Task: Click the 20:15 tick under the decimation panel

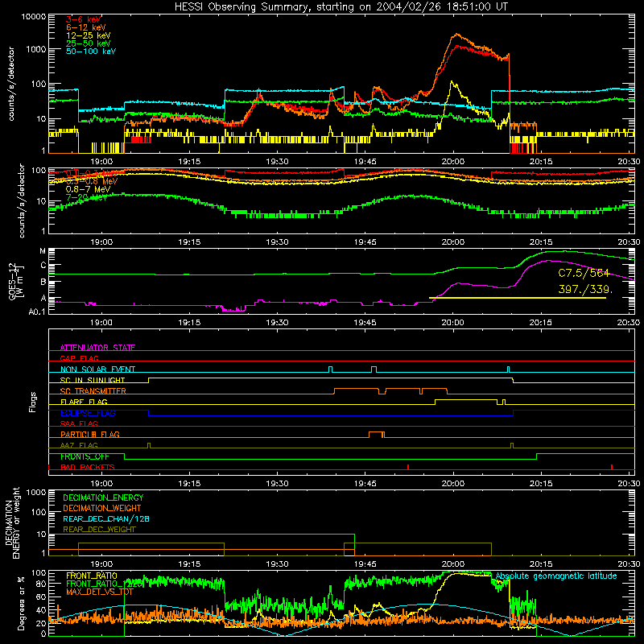Action: 541,564
